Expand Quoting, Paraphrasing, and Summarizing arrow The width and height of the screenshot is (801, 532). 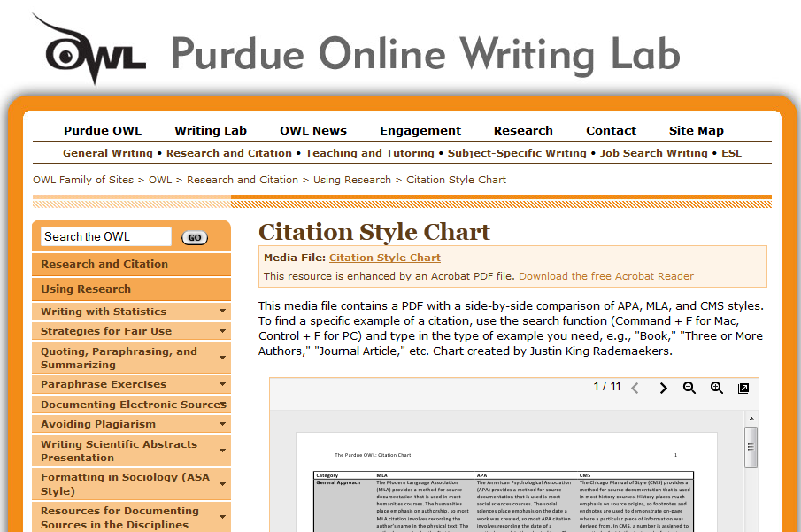(222, 358)
